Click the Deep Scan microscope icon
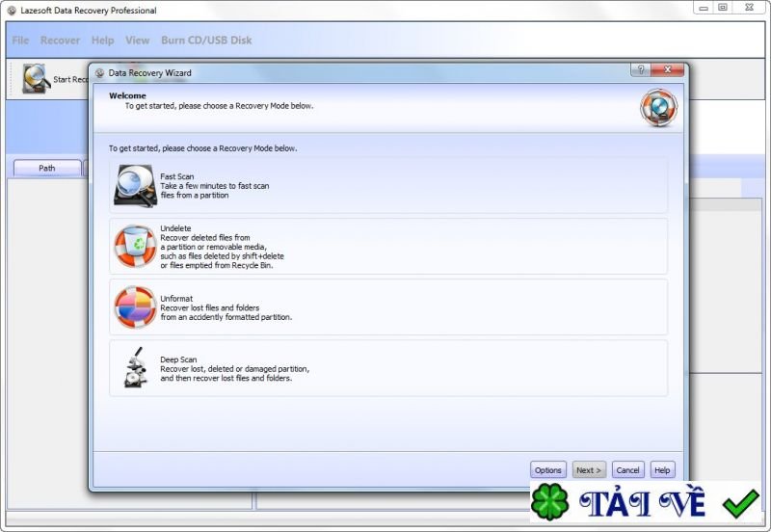 pos(136,368)
